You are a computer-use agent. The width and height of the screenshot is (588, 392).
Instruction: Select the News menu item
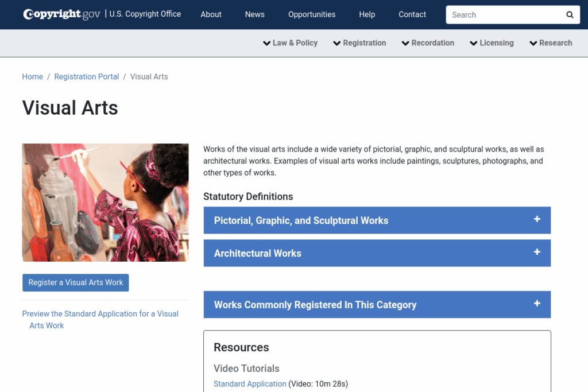tap(254, 14)
